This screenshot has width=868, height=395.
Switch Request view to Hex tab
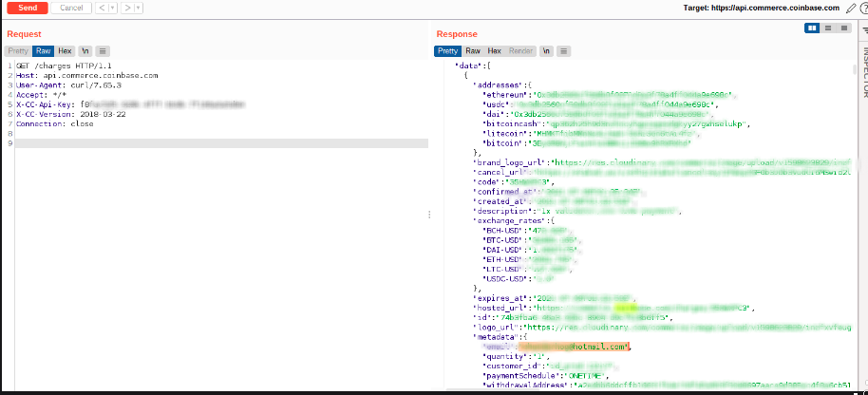pyautogui.click(x=65, y=51)
